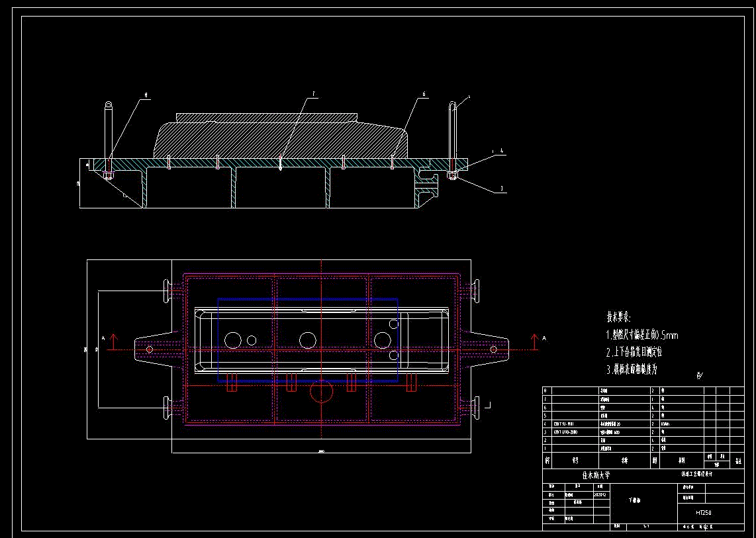Select item number 1 in the parts list
The width and height of the screenshot is (756, 538).
tap(545, 449)
